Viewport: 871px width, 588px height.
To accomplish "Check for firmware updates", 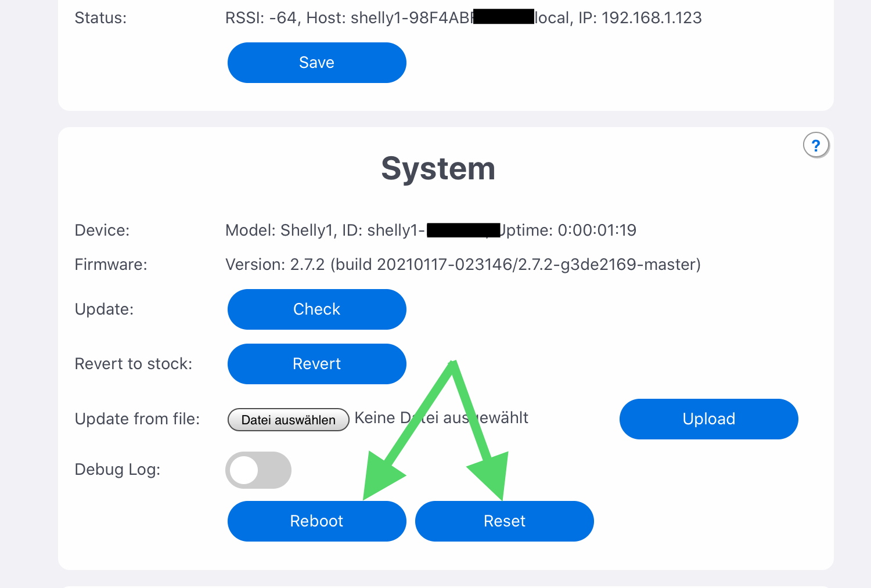I will 316,309.
